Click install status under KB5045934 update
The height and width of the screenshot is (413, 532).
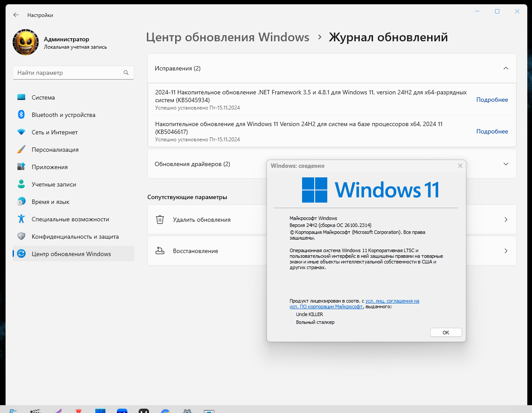(197, 108)
